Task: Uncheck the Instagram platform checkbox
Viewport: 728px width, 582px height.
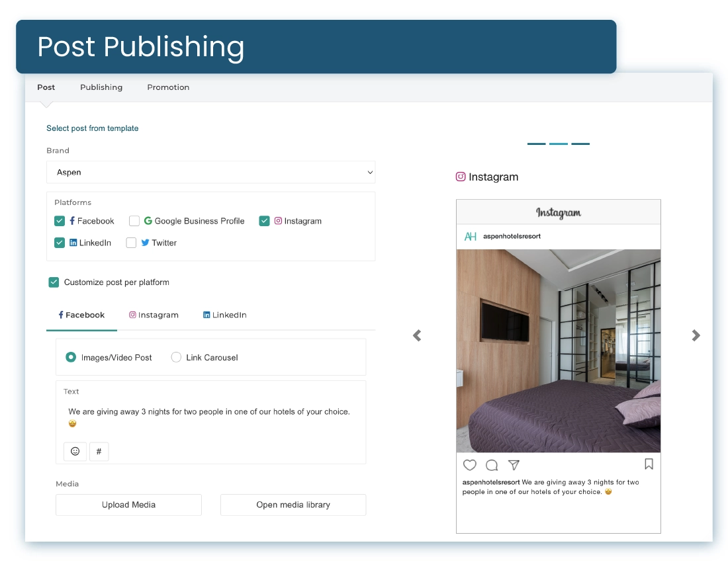Action: click(264, 221)
